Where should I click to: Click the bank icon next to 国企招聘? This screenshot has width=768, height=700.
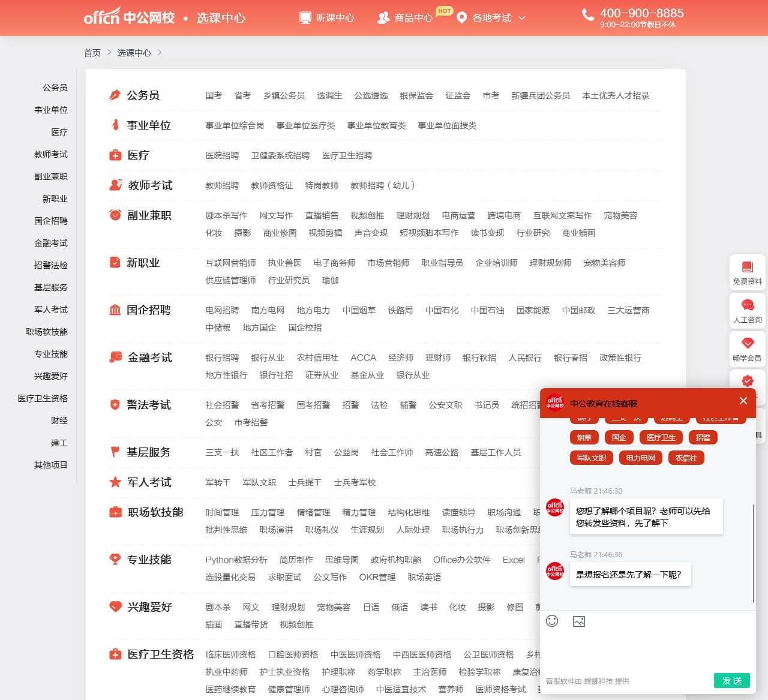click(115, 310)
